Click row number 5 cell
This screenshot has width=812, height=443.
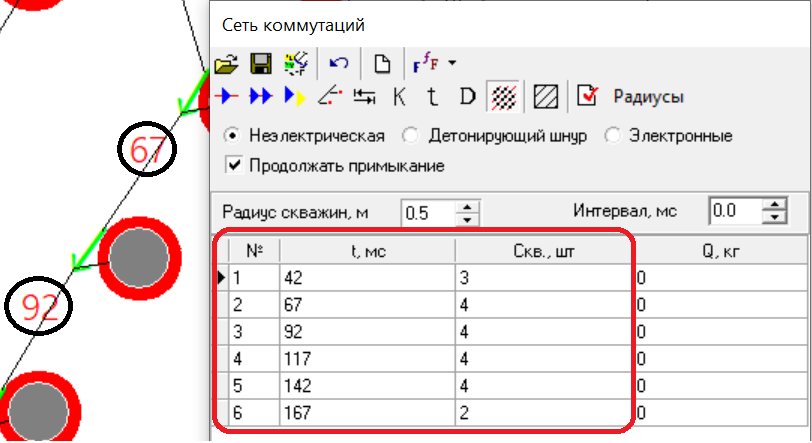click(254, 386)
